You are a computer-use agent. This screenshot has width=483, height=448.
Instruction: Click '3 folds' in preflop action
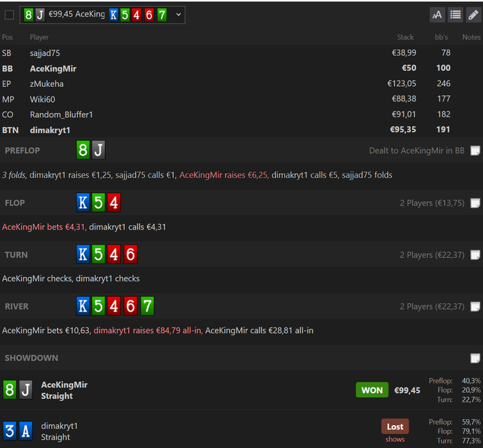click(14, 175)
